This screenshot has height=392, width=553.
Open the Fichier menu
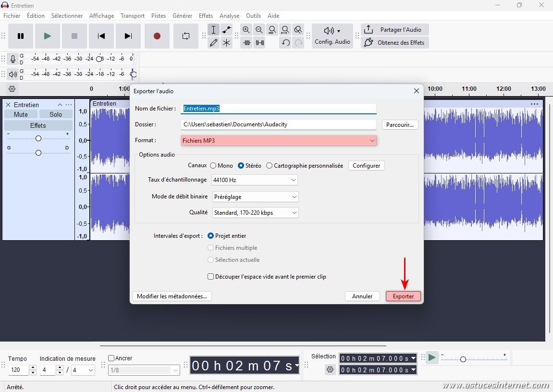point(12,16)
